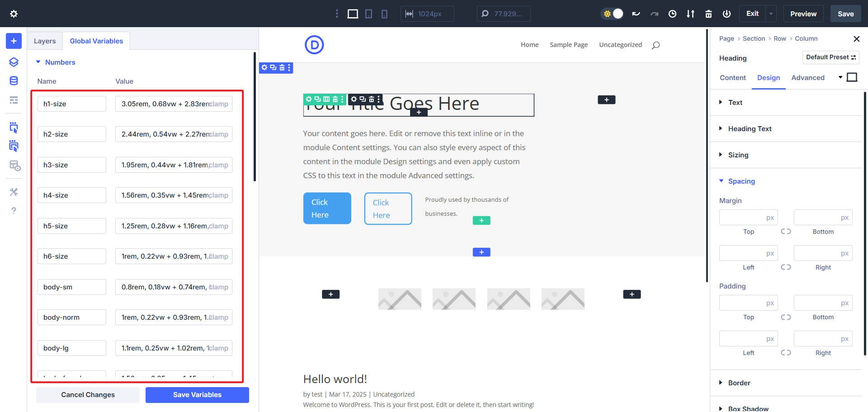The width and height of the screenshot is (868, 412).
Task: Click the zoom percentage field
Action: [x=504, y=14]
